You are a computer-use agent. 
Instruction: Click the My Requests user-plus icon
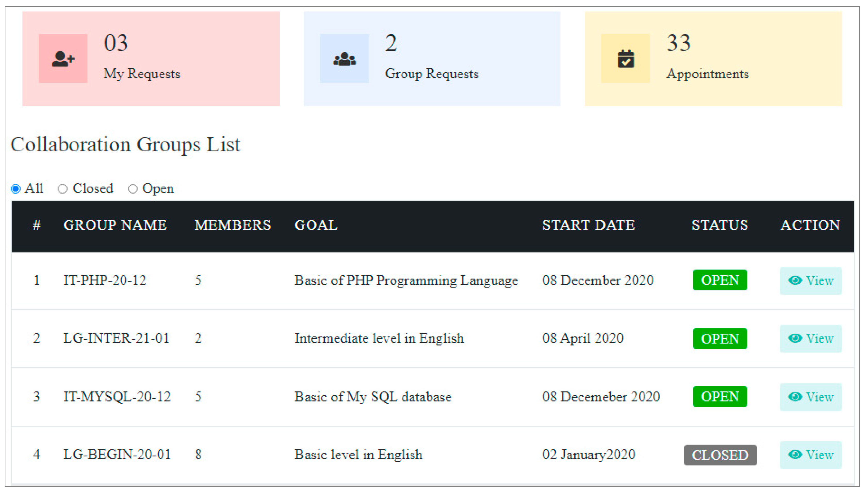pos(63,59)
